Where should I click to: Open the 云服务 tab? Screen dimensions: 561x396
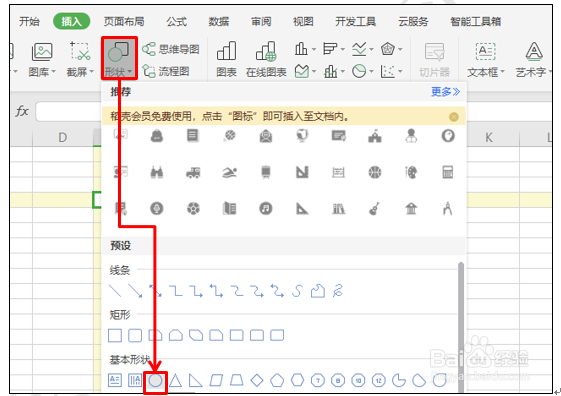413,21
